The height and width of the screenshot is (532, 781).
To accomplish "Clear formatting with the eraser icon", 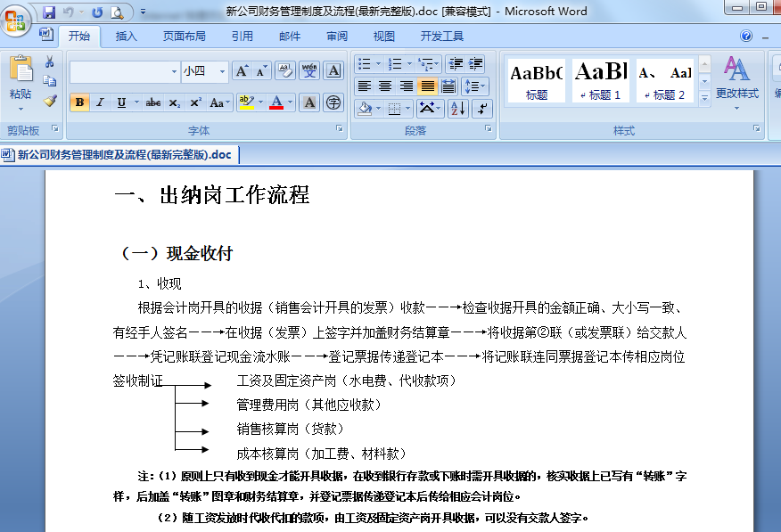I will pos(285,71).
